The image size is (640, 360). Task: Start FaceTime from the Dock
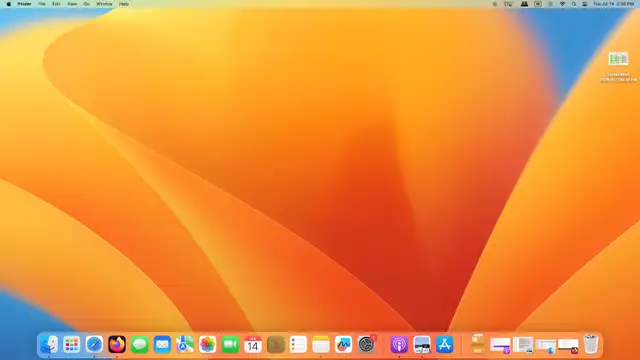[230, 344]
